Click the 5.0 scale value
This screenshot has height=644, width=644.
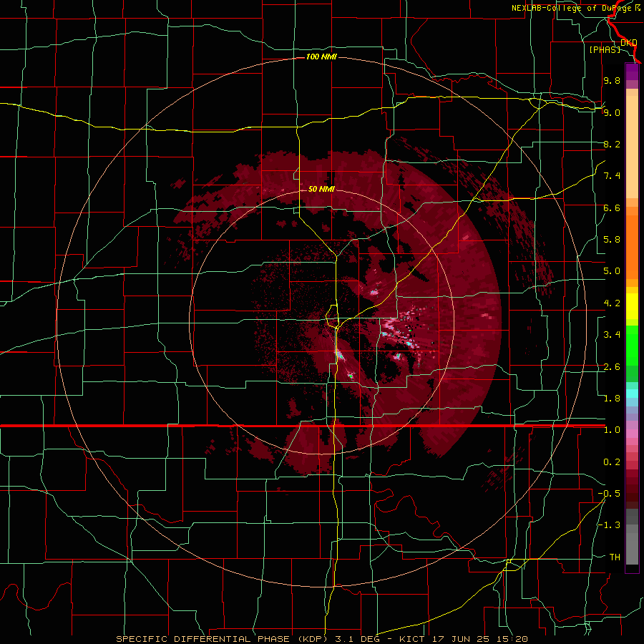(612, 271)
